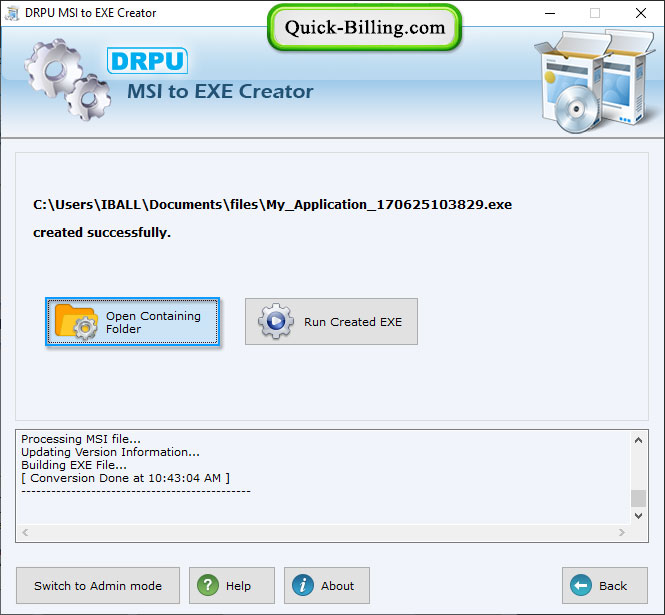
Task: Show the About dialog
Action: (x=327, y=585)
